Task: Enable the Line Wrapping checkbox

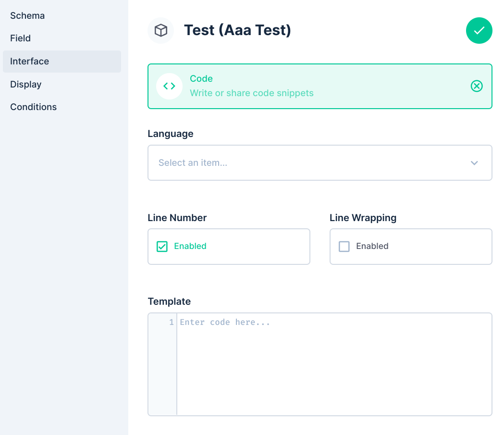Action: (344, 247)
